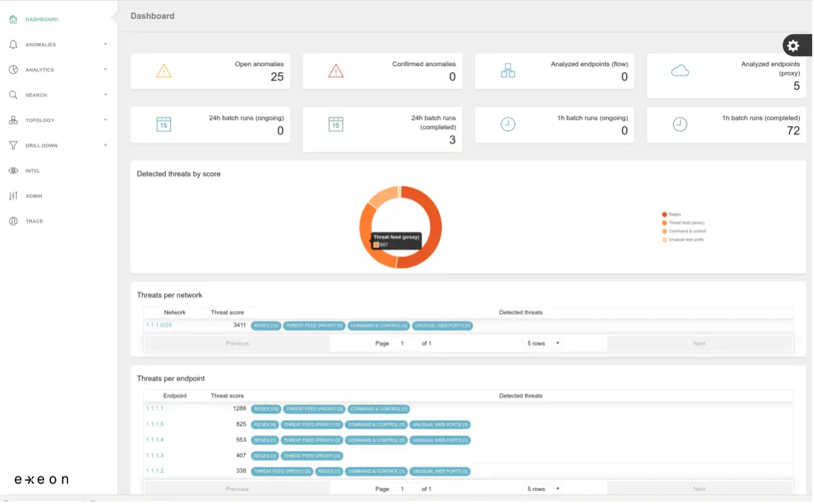Click Next in Threats per network table
The height and width of the screenshot is (504, 814).
coord(699,343)
